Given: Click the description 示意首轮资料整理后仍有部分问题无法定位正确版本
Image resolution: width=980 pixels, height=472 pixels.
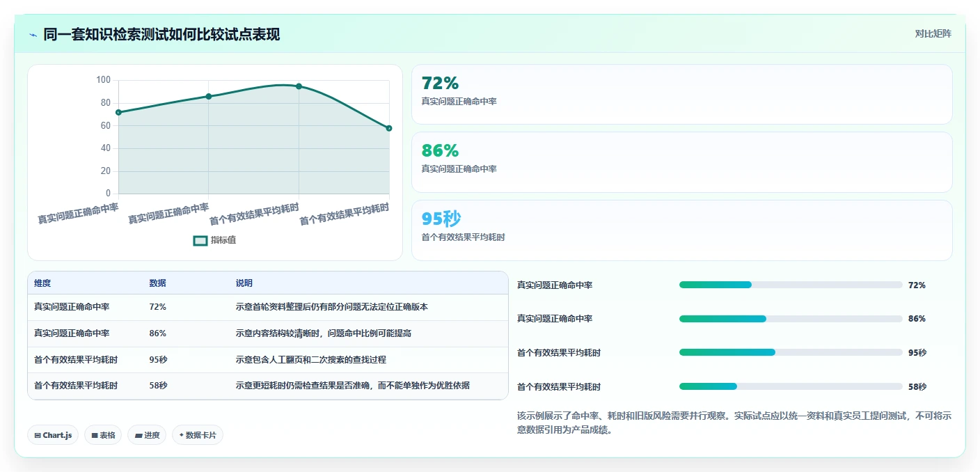Looking at the screenshot, I should click(332, 307).
